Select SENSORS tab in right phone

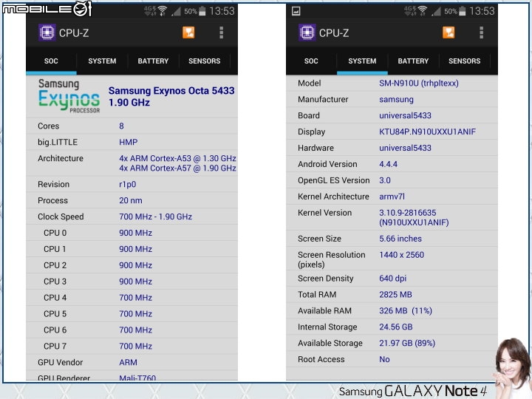[465, 61]
